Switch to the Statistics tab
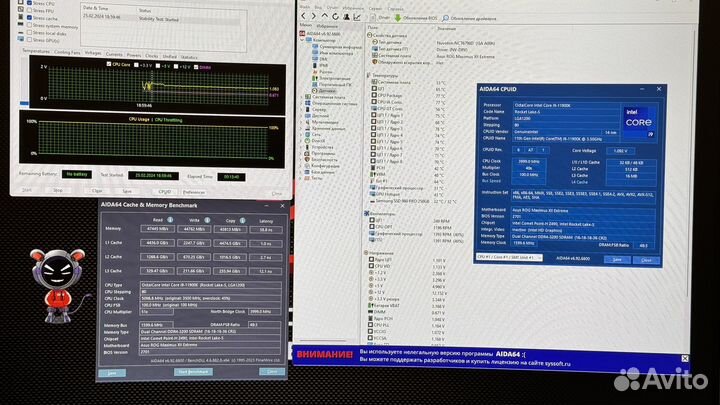 point(189,57)
